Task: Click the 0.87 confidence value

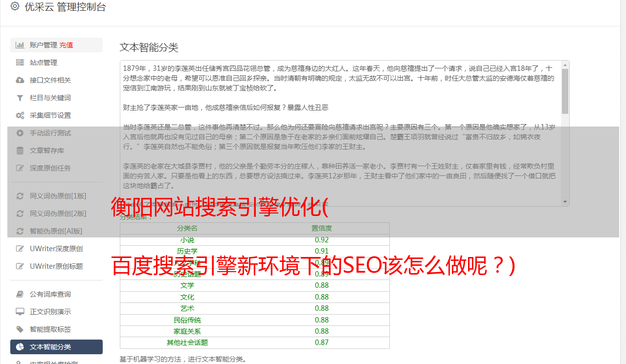Action: (322, 343)
